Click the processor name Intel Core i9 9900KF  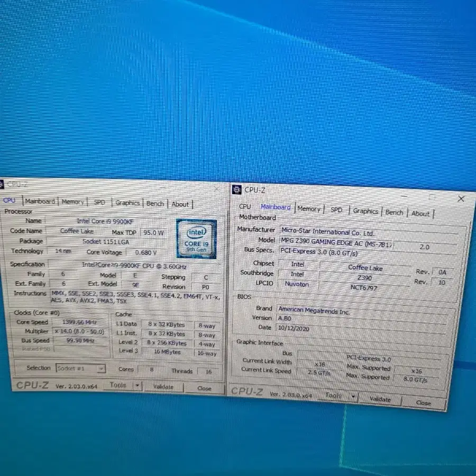(x=105, y=221)
